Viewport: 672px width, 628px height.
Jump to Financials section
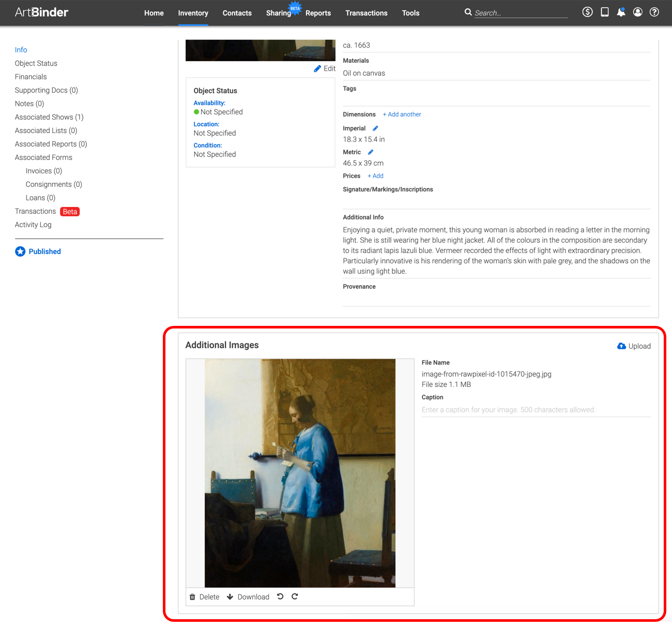click(x=31, y=77)
